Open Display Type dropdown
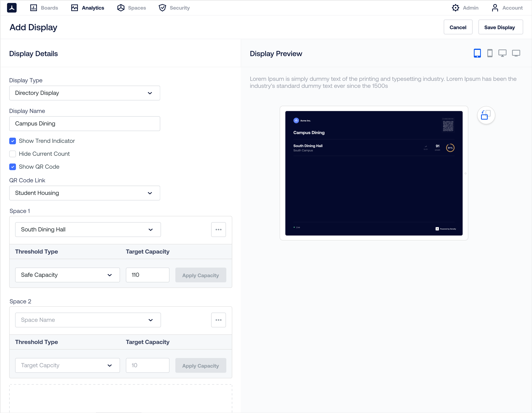This screenshot has width=532, height=413. coord(85,93)
